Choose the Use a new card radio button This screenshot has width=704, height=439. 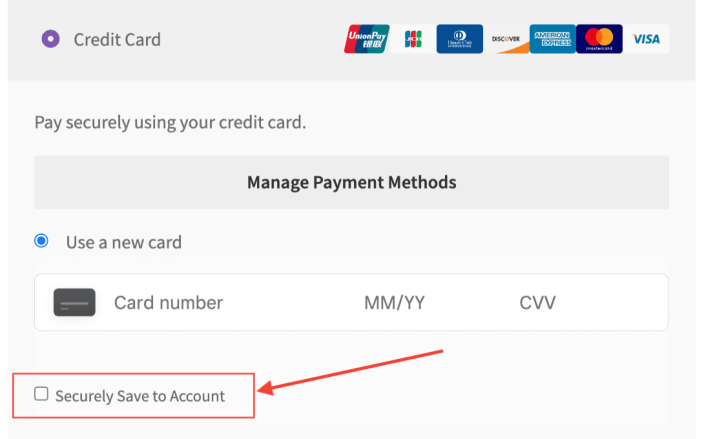(x=41, y=241)
